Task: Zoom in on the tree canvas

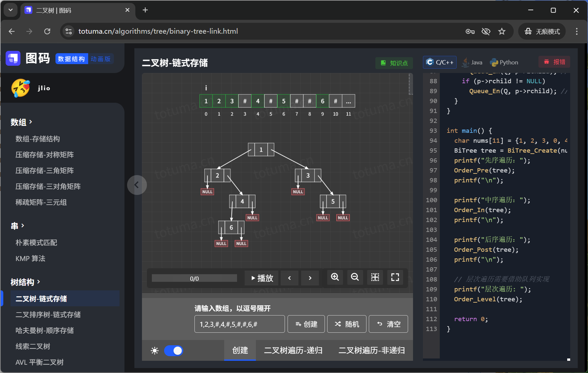Action: (335, 277)
